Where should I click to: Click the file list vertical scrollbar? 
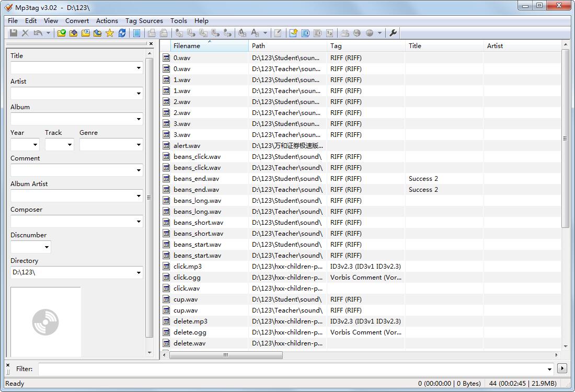(x=565, y=139)
